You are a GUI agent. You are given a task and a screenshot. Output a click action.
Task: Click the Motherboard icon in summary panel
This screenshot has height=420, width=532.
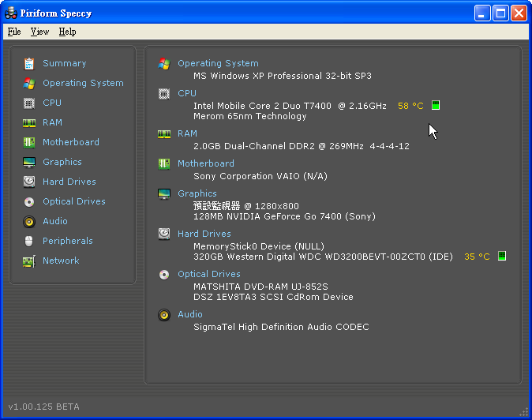(x=164, y=164)
